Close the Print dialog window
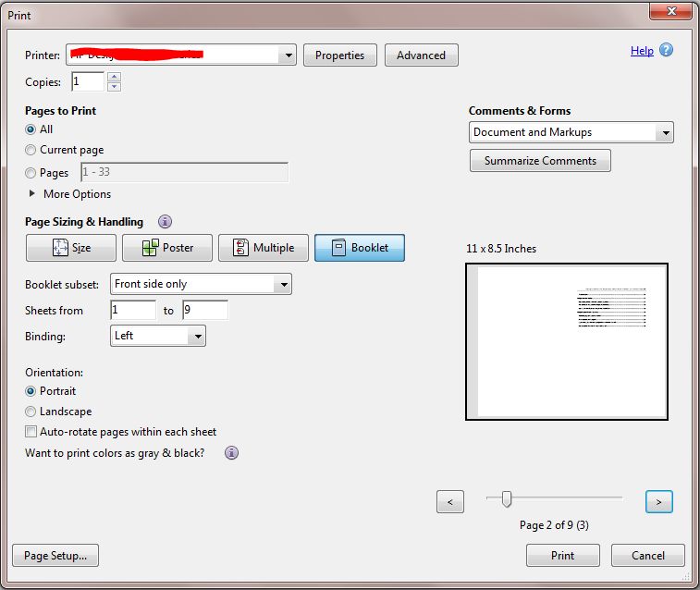 (x=671, y=11)
